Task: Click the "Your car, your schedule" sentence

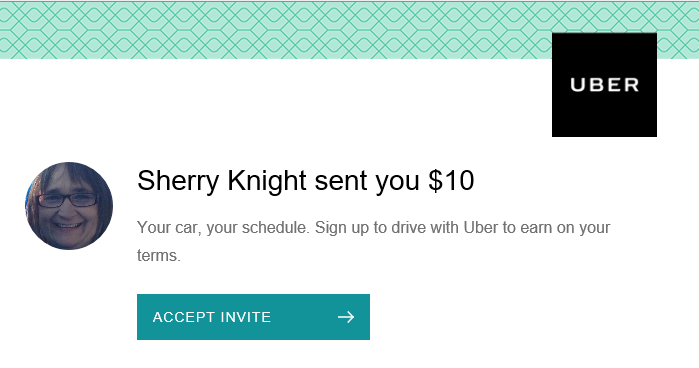Action: click(x=223, y=228)
